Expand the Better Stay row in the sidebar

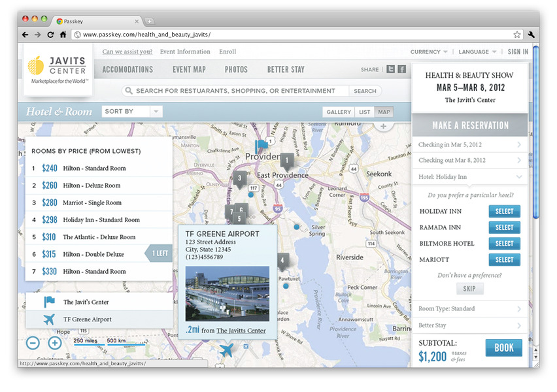(469, 325)
